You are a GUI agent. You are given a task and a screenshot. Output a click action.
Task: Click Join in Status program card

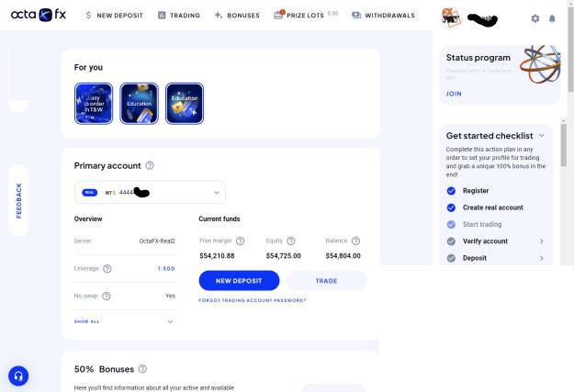(x=454, y=94)
